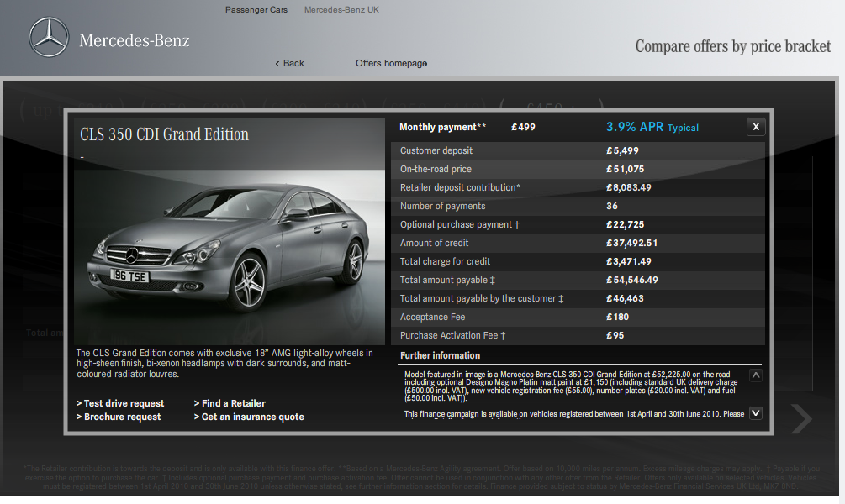
Task: Click the CLS Grand Edition description paragraph
Action: tap(224, 364)
